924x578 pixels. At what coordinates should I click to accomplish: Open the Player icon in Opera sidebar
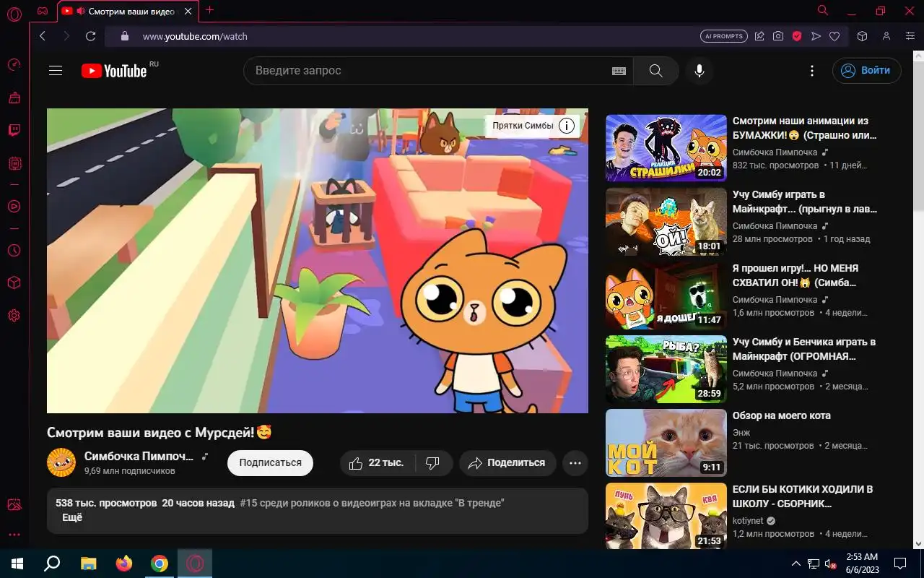pyautogui.click(x=14, y=207)
